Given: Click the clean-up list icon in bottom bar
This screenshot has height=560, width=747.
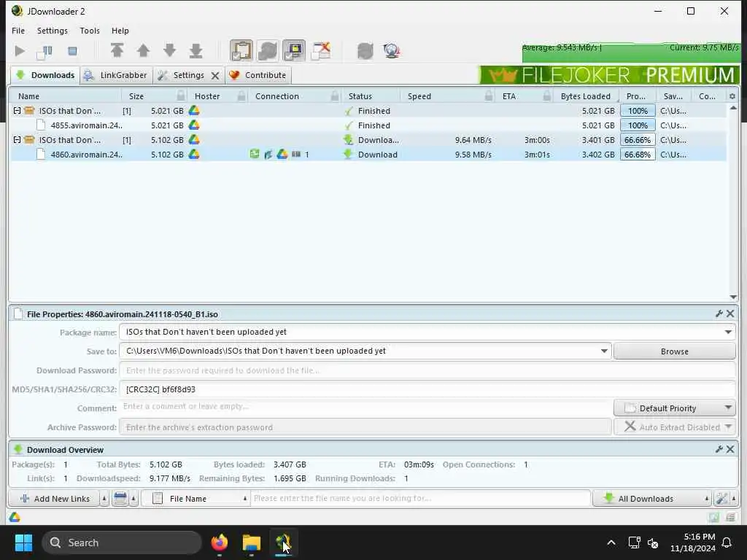Looking at the screenshot, I should pos(120,499).
